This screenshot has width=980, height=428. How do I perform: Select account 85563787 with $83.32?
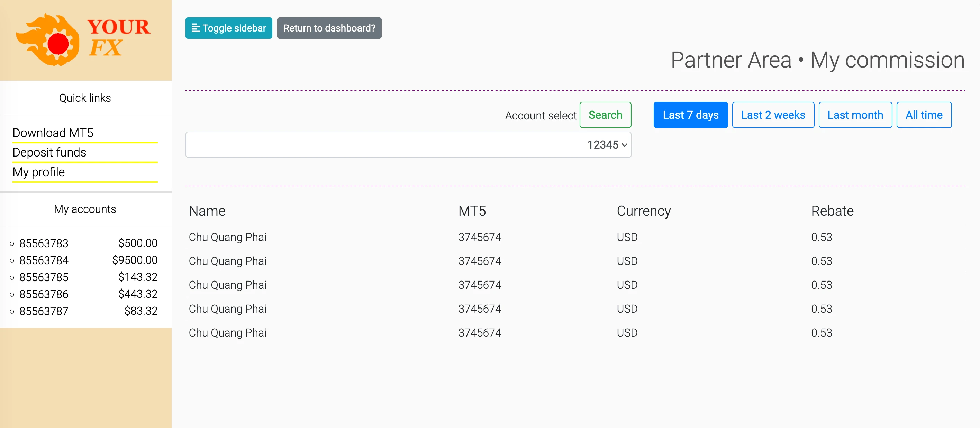click(44, 312)
